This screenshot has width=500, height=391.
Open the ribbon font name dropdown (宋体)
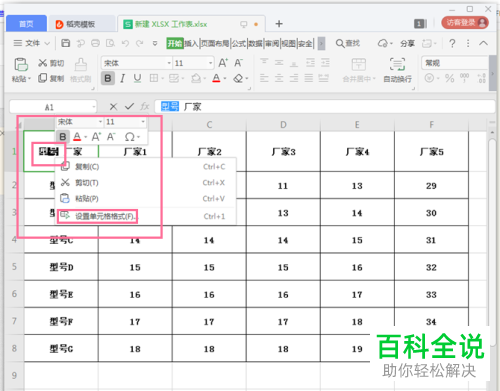point(169,63)
